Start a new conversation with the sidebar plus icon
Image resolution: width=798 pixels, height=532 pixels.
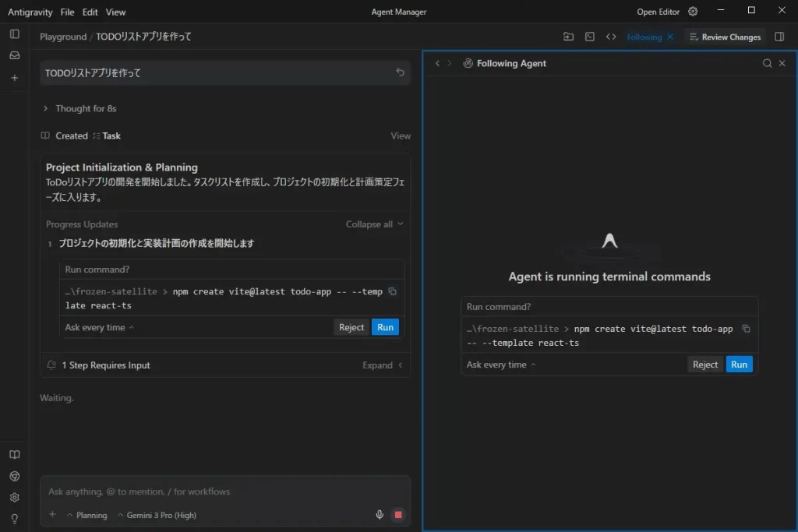[x=15, y=78]
